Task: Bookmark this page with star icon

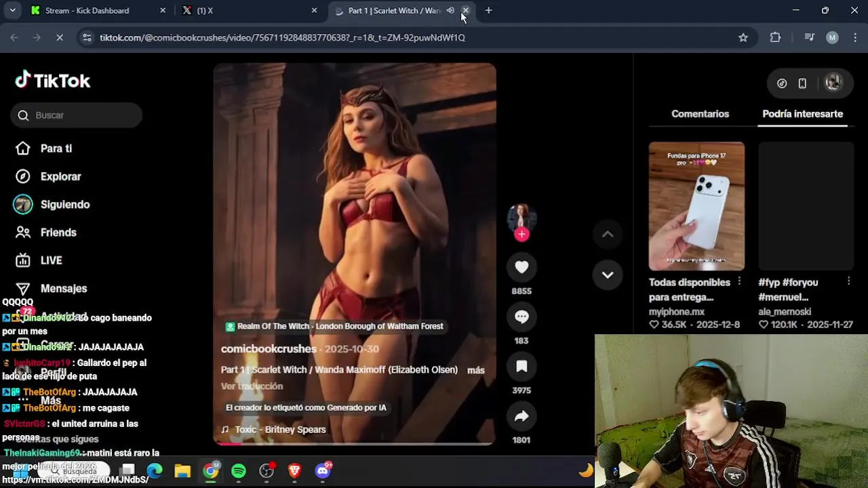Action: [x=743, y=37]
